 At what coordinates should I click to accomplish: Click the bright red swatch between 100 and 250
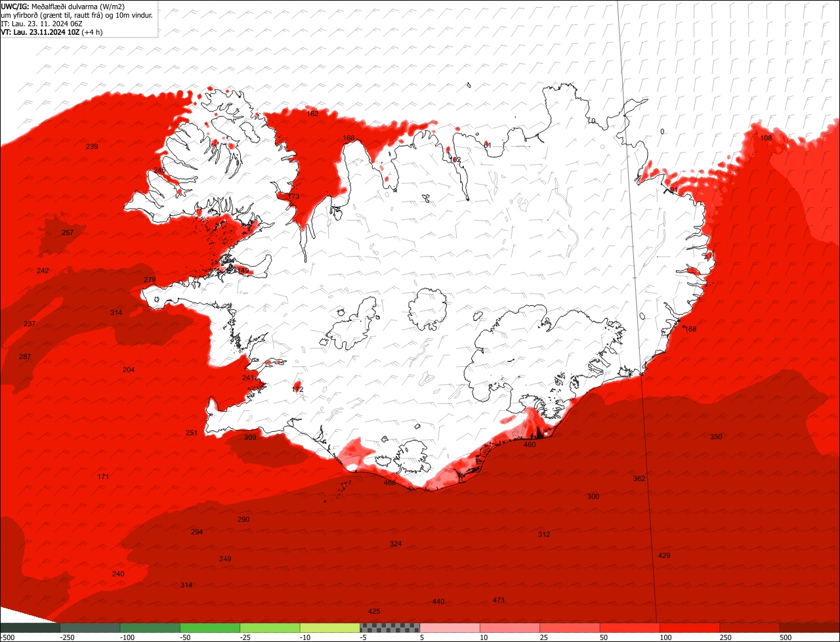click(x=690, y=628)
